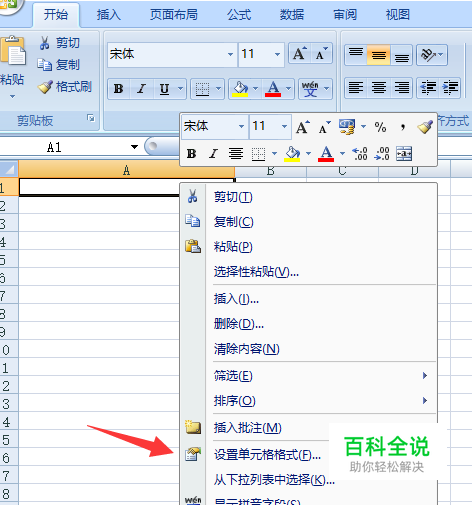Set top vertical alignment in ribbon
The width and height of the screenshot is (472, 505).
click(356, 55)
